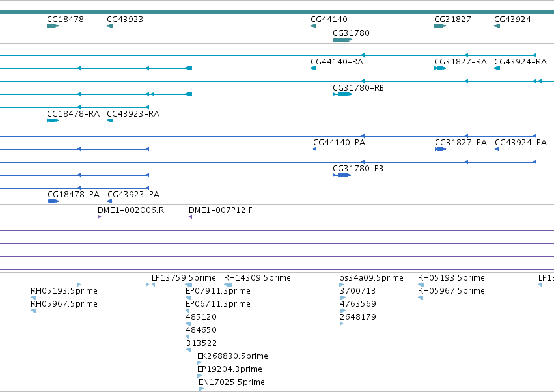Screen dimensions: 554x392
Task: Click the CG43924-RA transcript glyph
Action: [x=497, y=68]
